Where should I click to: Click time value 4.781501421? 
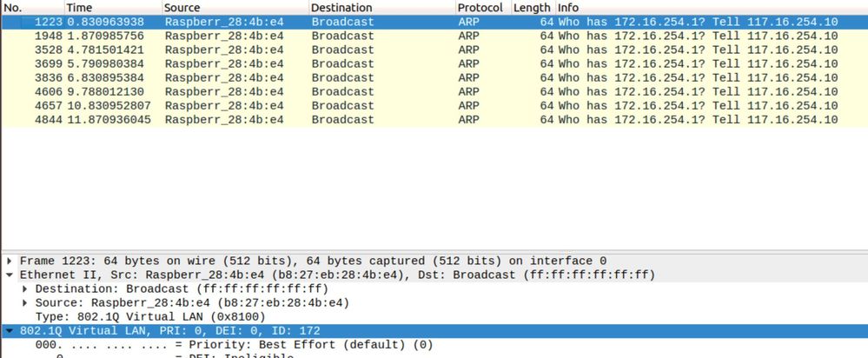[x=105, y=50]
